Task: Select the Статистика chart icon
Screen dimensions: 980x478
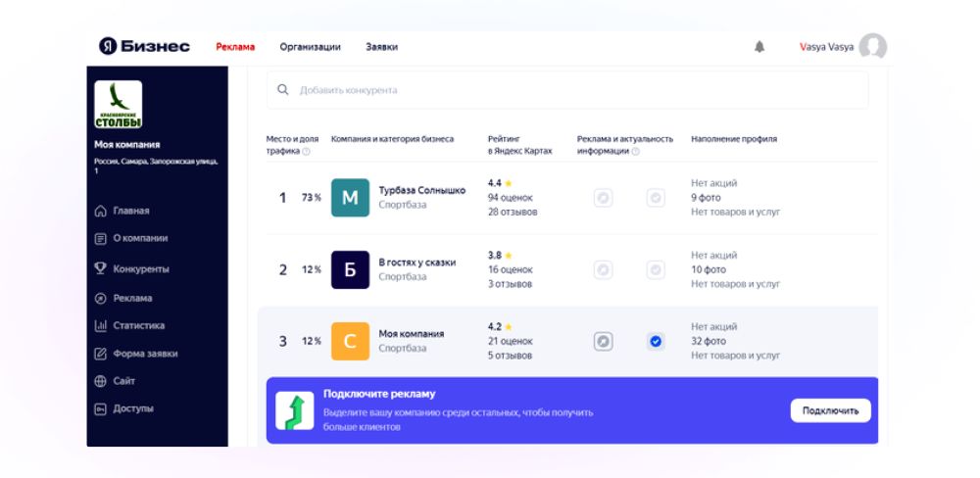Action: tap(100, 325)
